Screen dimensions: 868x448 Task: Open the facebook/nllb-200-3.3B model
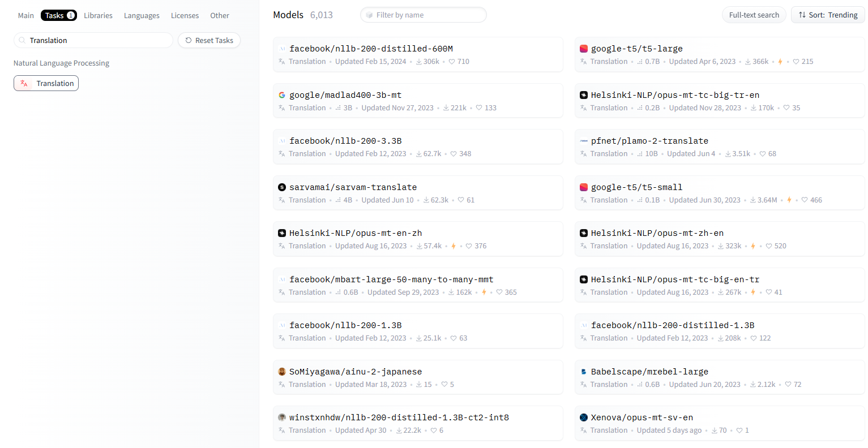pyautogui.click(x=418, y=147)
